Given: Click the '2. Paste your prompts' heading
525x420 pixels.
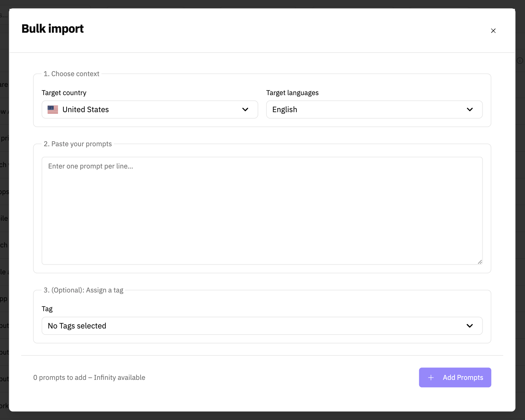Looking at the screenshot, I should pos(78,144).
